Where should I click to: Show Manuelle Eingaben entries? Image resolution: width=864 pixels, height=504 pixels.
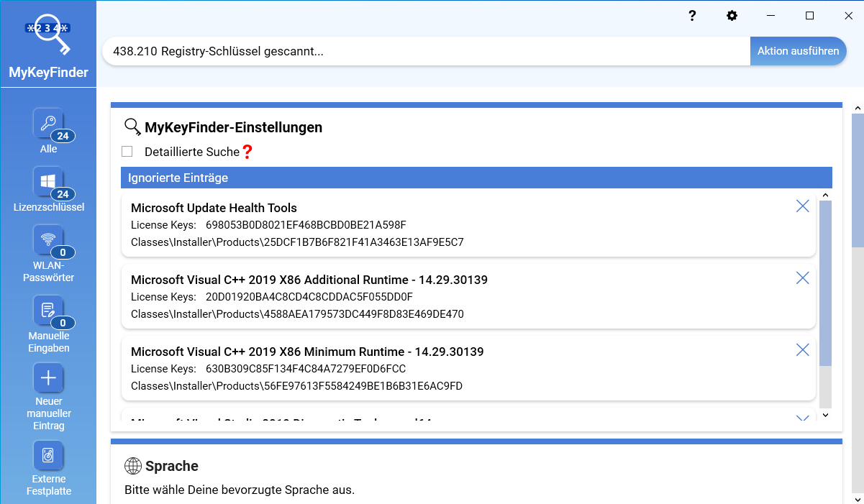tap(48, 311)
